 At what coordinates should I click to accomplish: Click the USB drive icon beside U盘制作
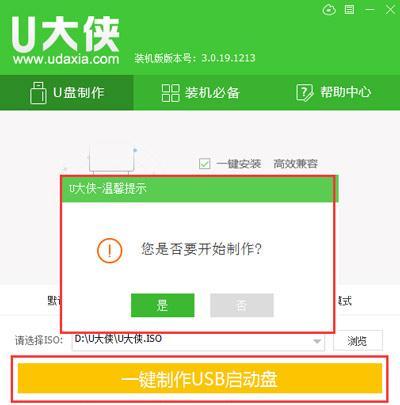pos(38,93)
